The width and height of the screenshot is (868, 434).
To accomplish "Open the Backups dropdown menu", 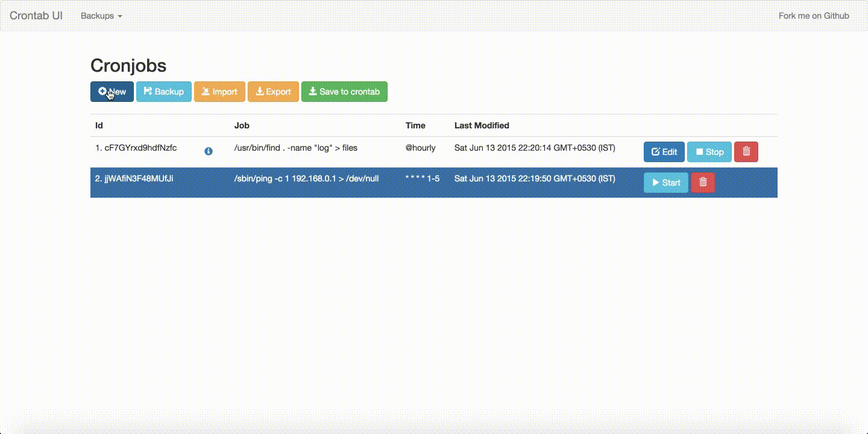I will (101, 16).
